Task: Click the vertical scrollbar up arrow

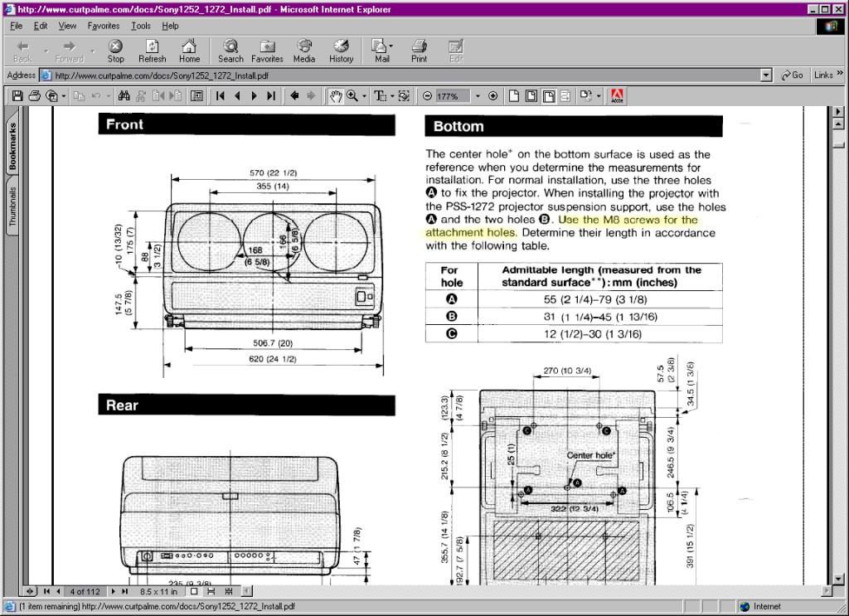Action: 838,124
